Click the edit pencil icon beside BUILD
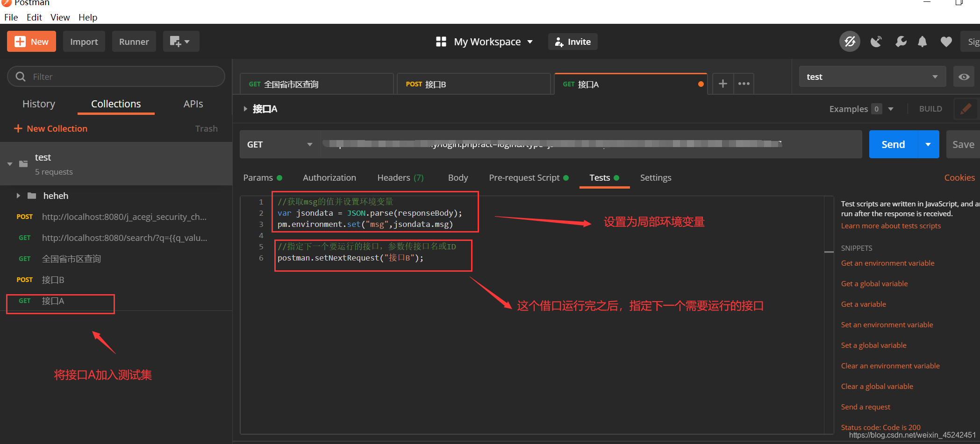Image resolution: width=980 pixels, height=444 pixels. 966,109
